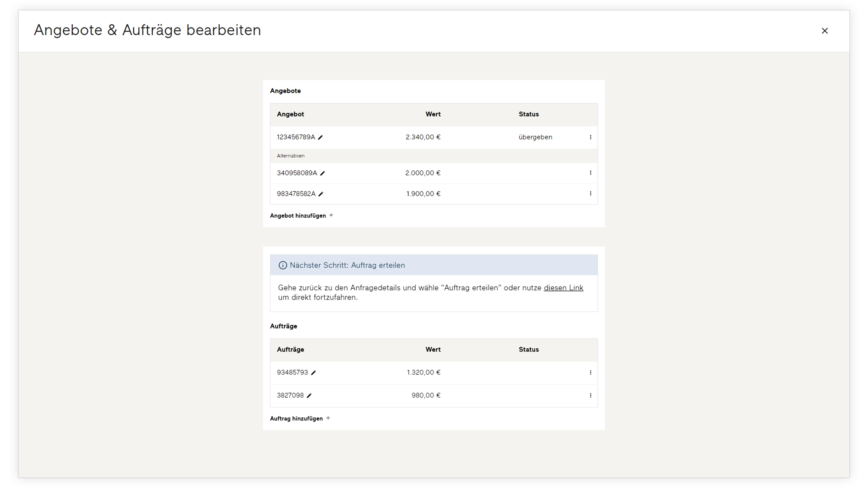Edit order 3827098 using the pencil icon
Screen dimensions: 868x488
coord(309,396)
